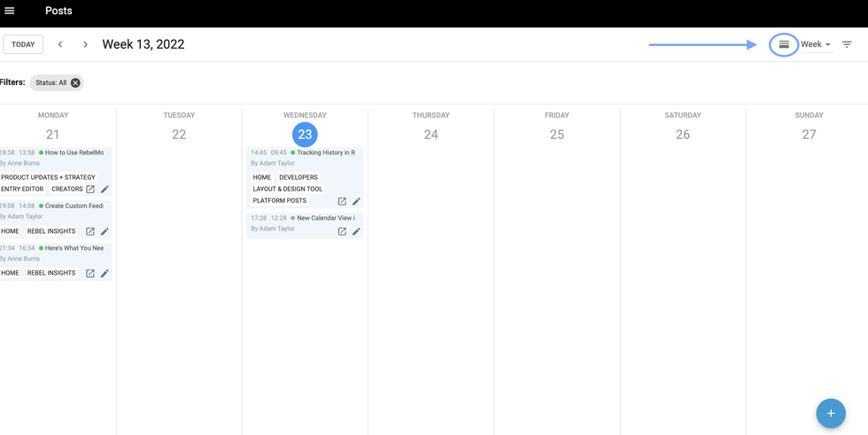868x435 pixels.
Task: Go to previous week arrow
Action: click(x=60, y=44)
